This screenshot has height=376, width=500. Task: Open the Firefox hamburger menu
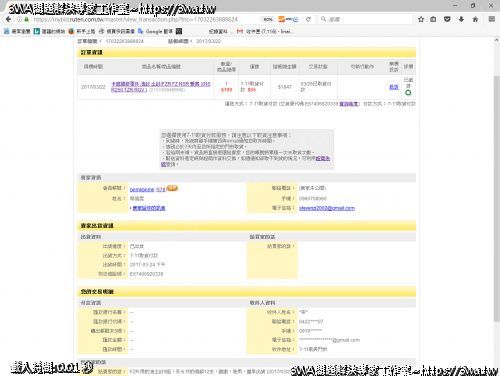pyautogui.click(x=492, y=19)
